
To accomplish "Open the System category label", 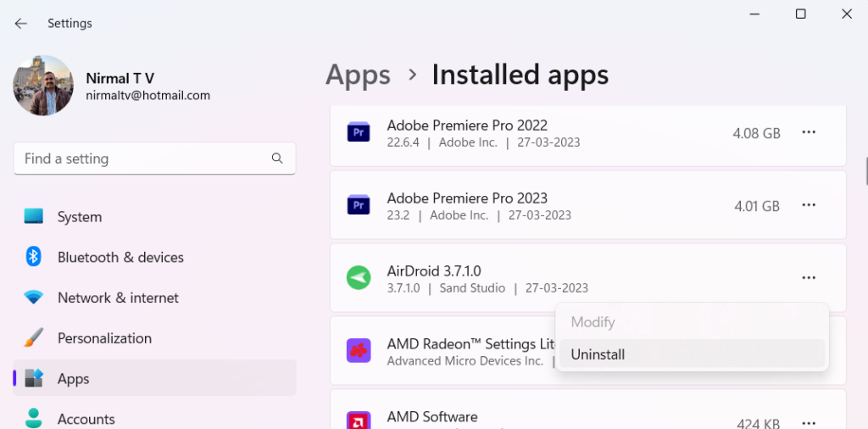I will (80, 217).
